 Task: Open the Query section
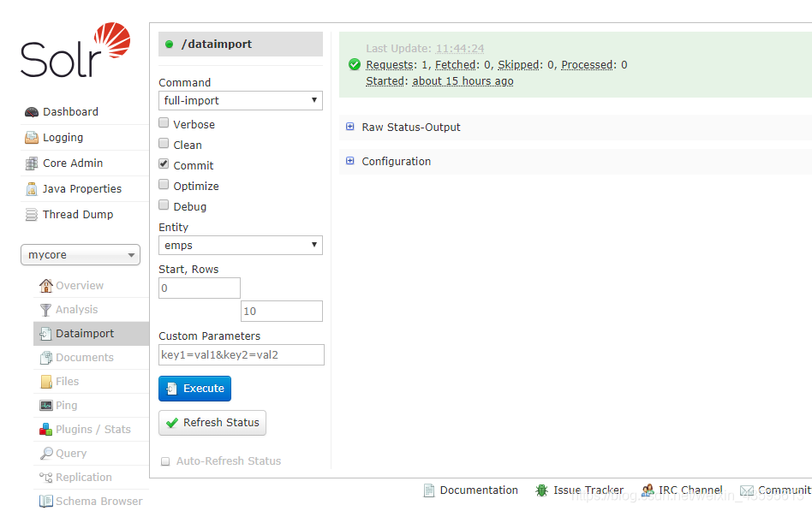click(x=71, y=454)
